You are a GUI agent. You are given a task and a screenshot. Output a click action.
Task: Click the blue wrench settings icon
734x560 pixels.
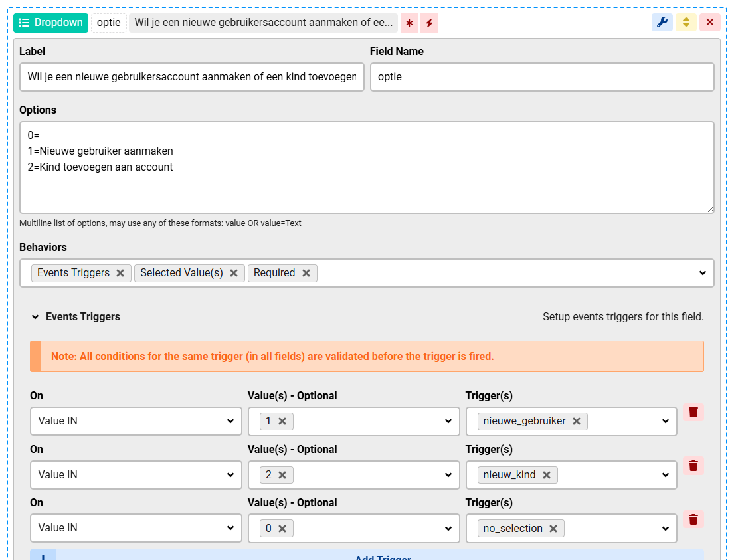point(662,23)
